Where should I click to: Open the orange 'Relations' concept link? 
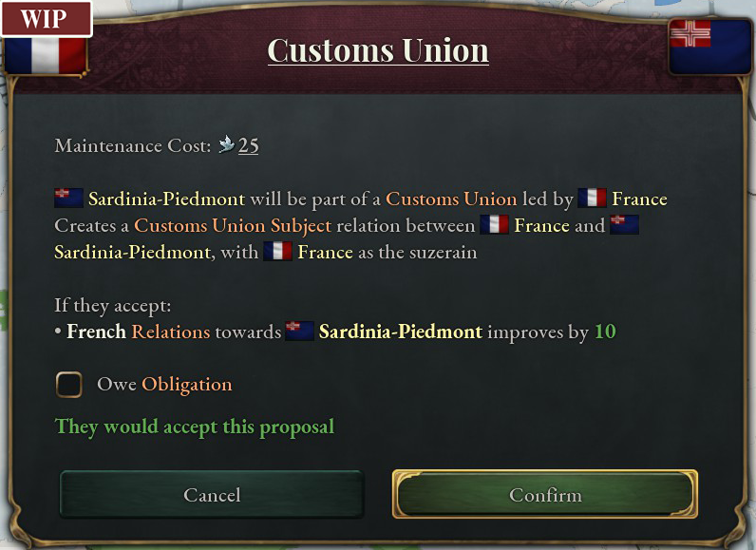[x=171, y=332]
